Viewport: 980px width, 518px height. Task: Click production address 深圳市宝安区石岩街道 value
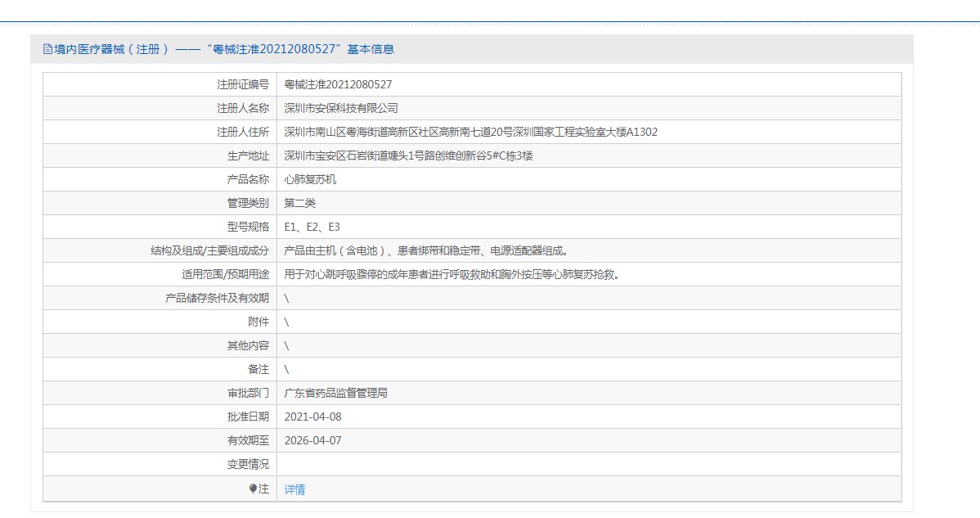(x=408, y=155)
